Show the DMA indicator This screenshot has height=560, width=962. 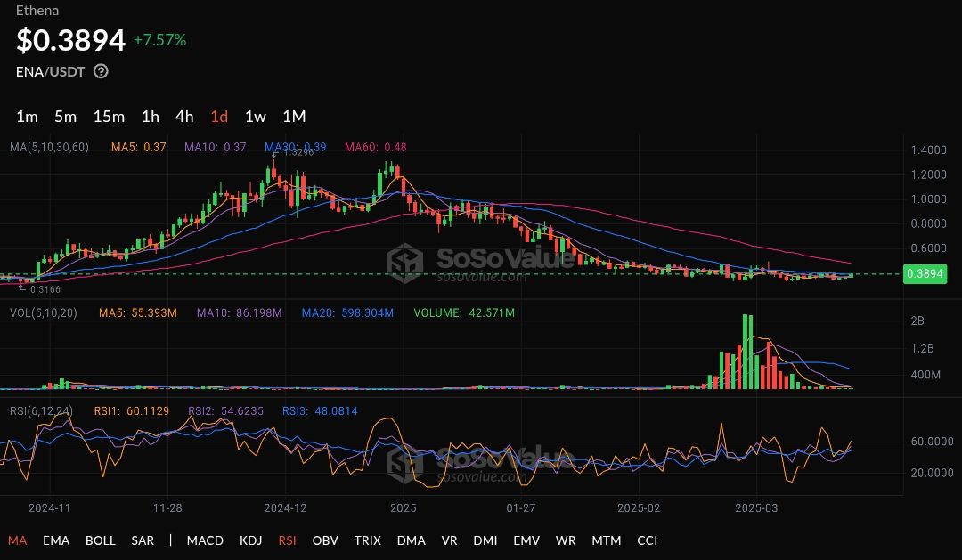(411, 540)
